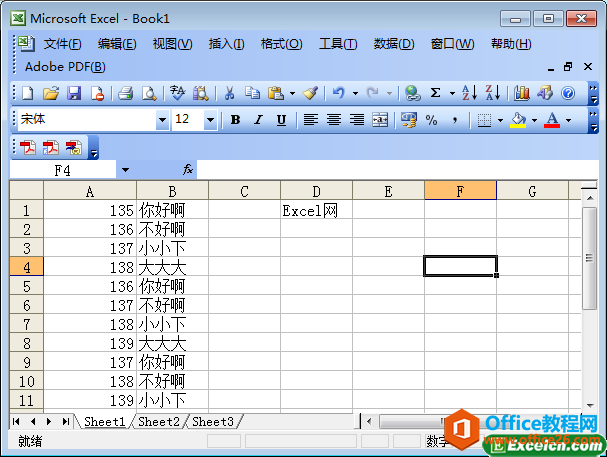Screen dimensions: 607x457
Task: Click the Convert to PDF and send for review icon
Action: click(x=74, y=147)
